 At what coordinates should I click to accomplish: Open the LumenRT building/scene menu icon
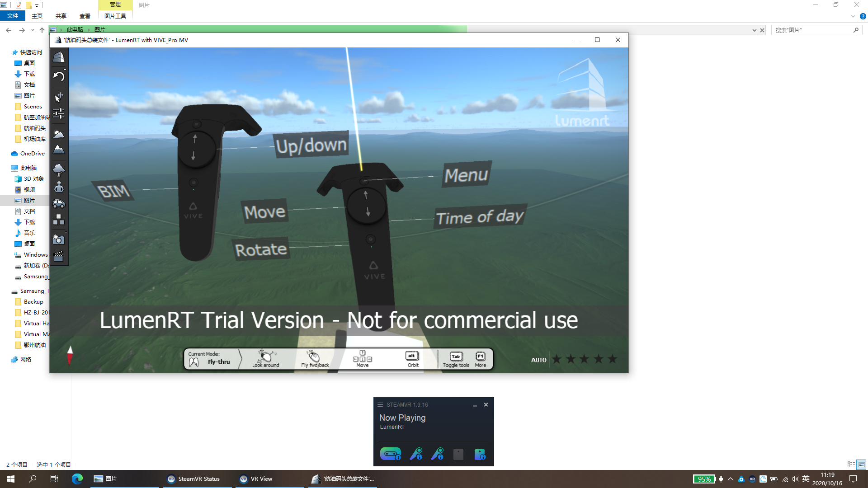(59, 57)
